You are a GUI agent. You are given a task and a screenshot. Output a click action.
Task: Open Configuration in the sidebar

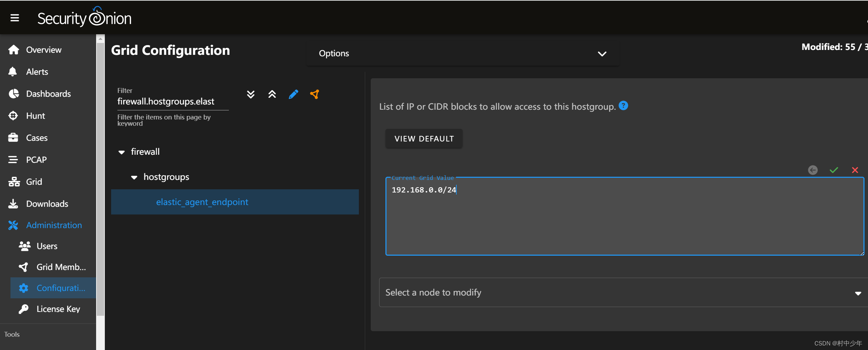(53, 288)
